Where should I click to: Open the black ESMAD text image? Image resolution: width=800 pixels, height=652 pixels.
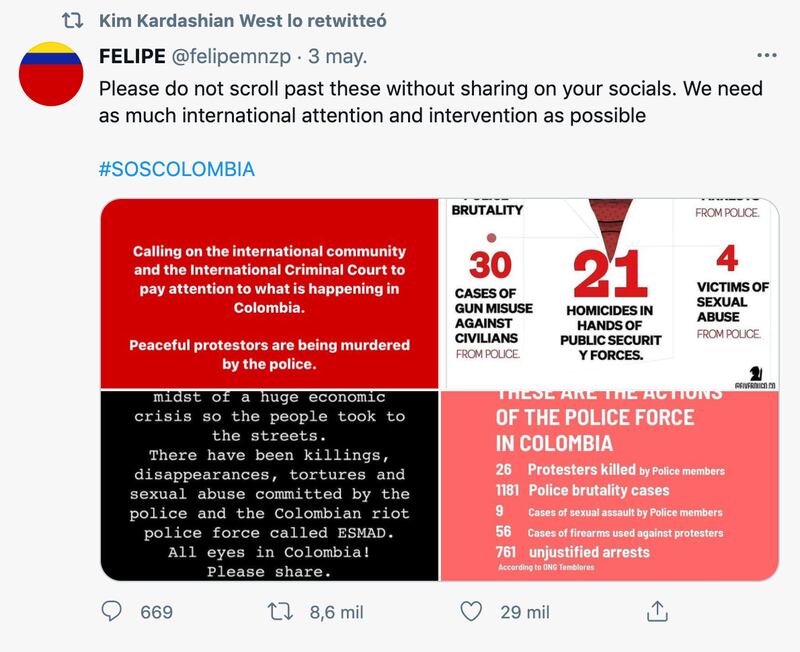pos(269,486)
